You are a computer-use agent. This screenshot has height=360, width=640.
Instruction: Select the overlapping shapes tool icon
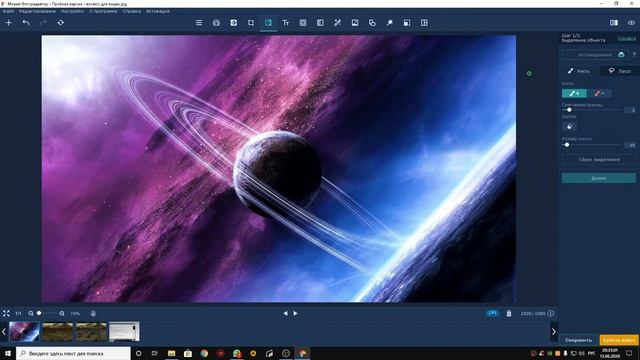pos(372,23)
